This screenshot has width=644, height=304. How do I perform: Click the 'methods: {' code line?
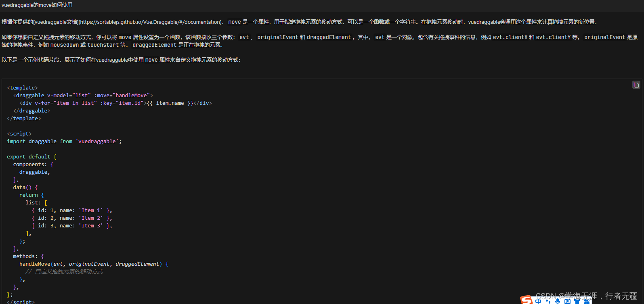pos(29,256)
